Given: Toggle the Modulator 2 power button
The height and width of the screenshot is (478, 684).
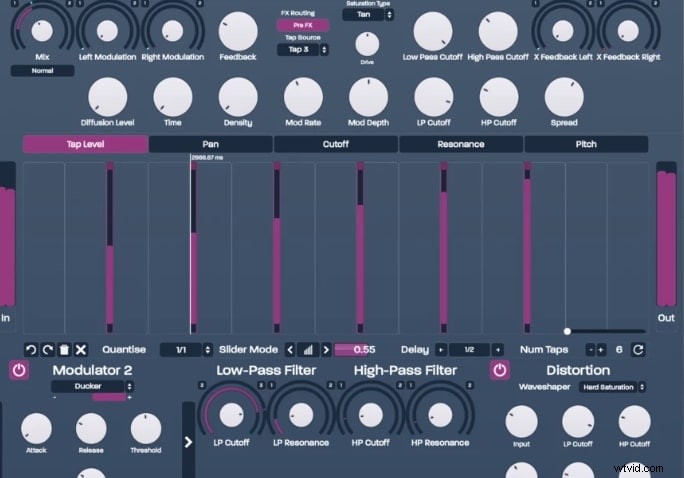Looking at the screenshot, I should 19,371.
